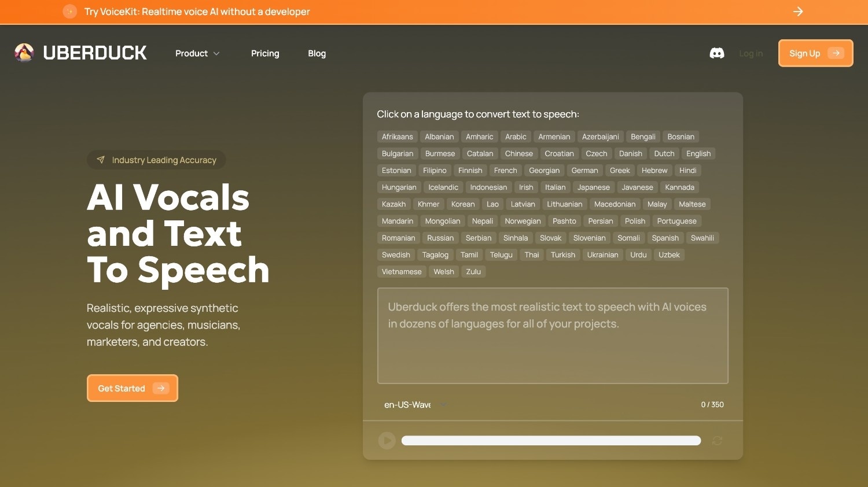Pick the Spanish language tag
The width and height of the screenshot is (868, 487).
665,238
